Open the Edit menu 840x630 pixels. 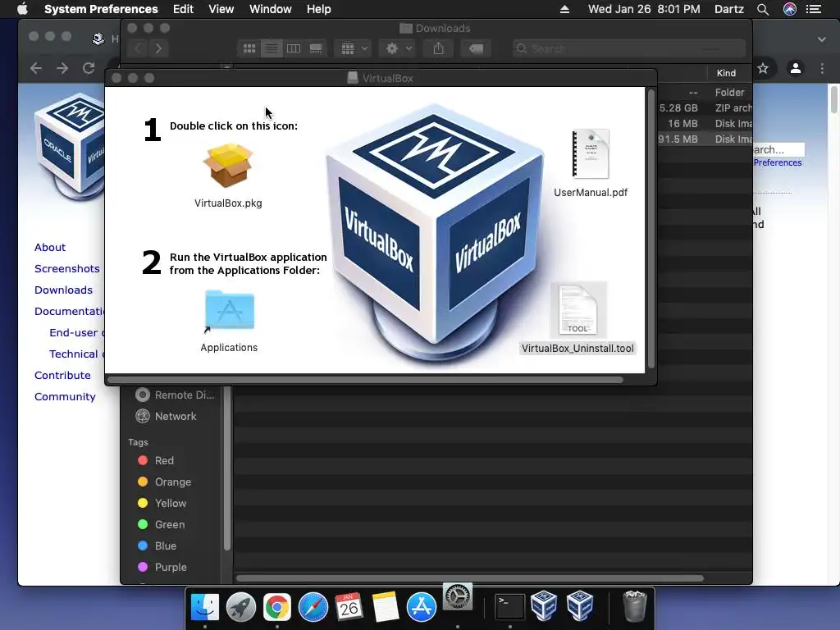click(x=183, y=9)
